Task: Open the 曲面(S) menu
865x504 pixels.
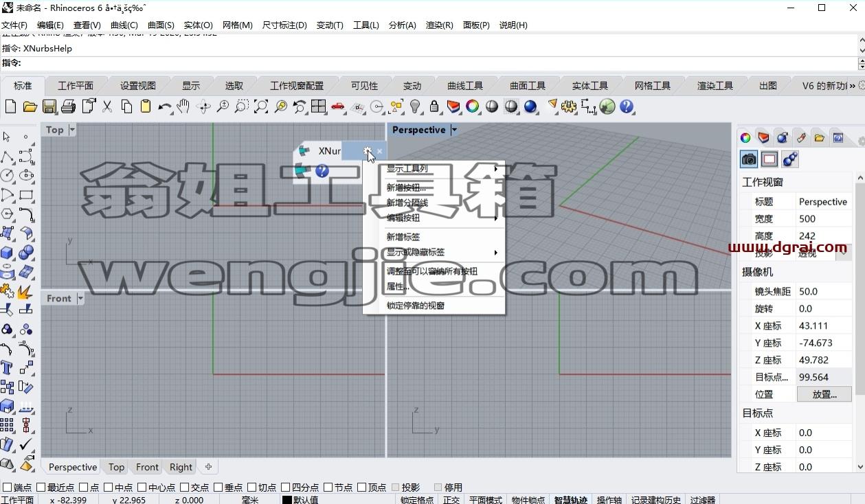Action: tap(161, 25)
